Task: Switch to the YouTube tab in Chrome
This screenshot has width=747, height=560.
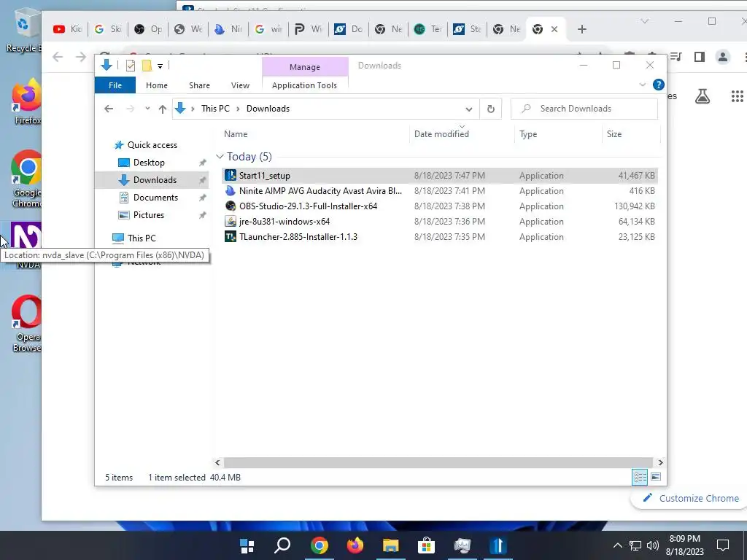Action: pyautogui.click(x=68, y=29)
